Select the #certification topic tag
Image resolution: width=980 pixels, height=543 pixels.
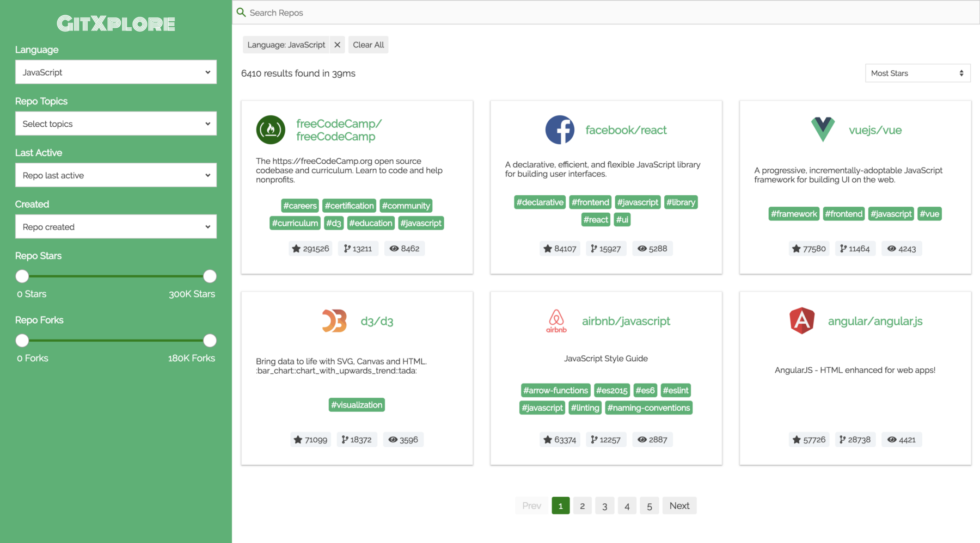coord(349,206)
